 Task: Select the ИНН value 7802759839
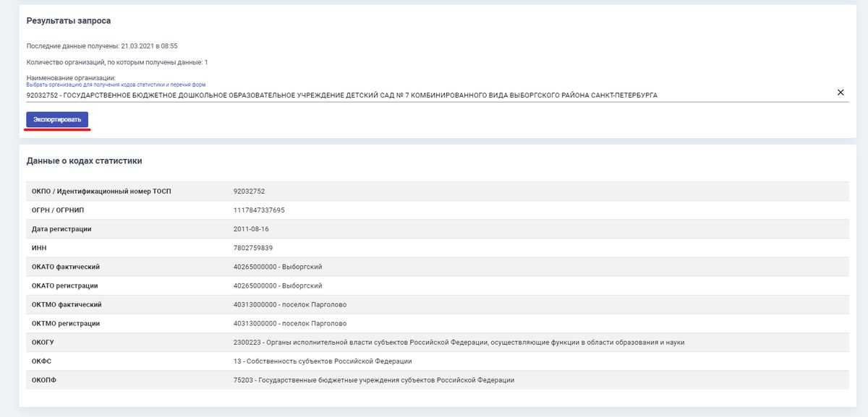tap(253, 248)
